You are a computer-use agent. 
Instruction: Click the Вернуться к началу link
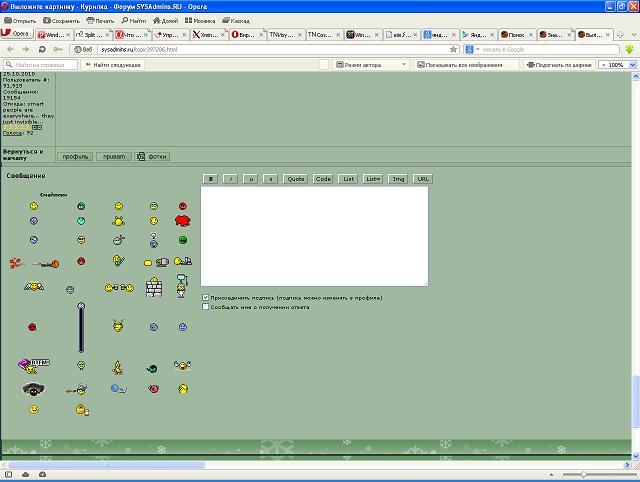[x=23, y=154]
